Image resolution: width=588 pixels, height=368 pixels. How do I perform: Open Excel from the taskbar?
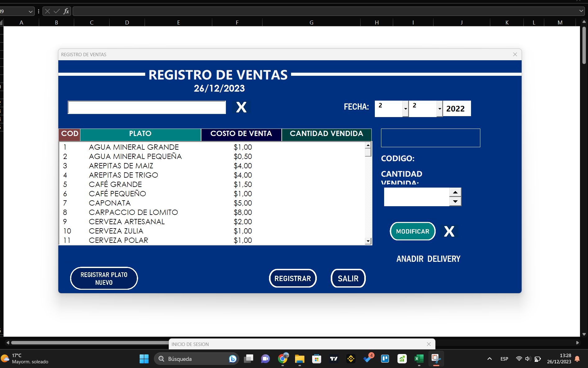coord(419,359)
